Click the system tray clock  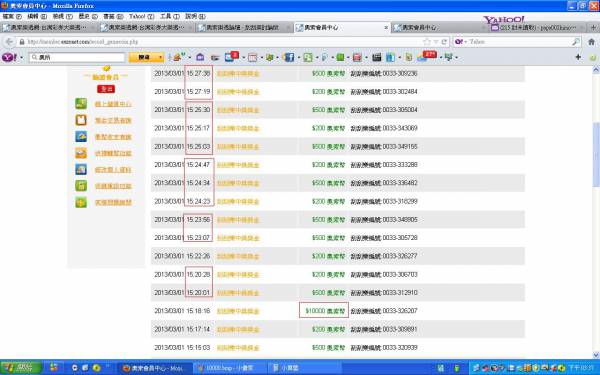click(x=582, y=368)
